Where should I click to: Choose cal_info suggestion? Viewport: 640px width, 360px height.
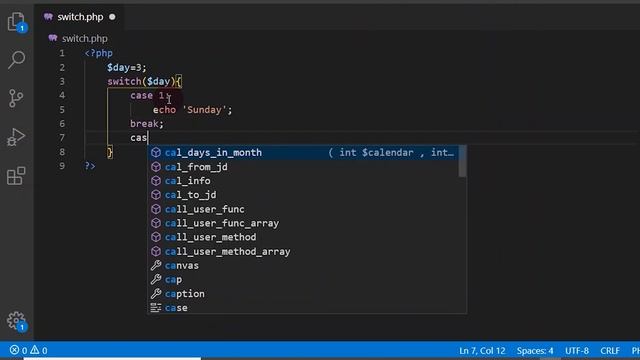point(302,181)
